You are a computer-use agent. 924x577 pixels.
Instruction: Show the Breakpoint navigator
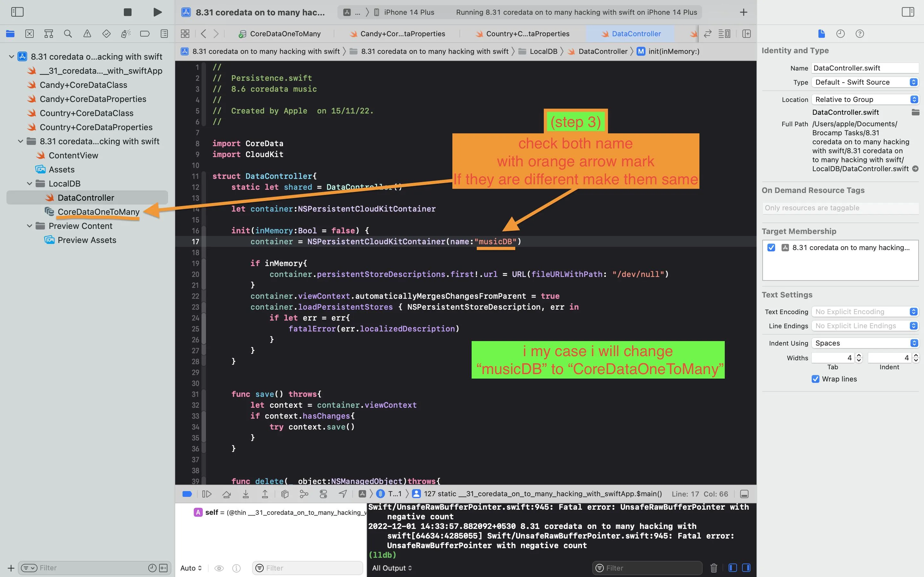145,34
